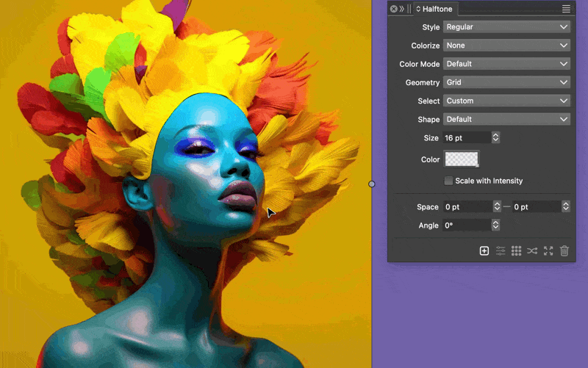
Task: Collapse panel with double chevron icon
Action: pyautogui.click(x=402, y=9)
